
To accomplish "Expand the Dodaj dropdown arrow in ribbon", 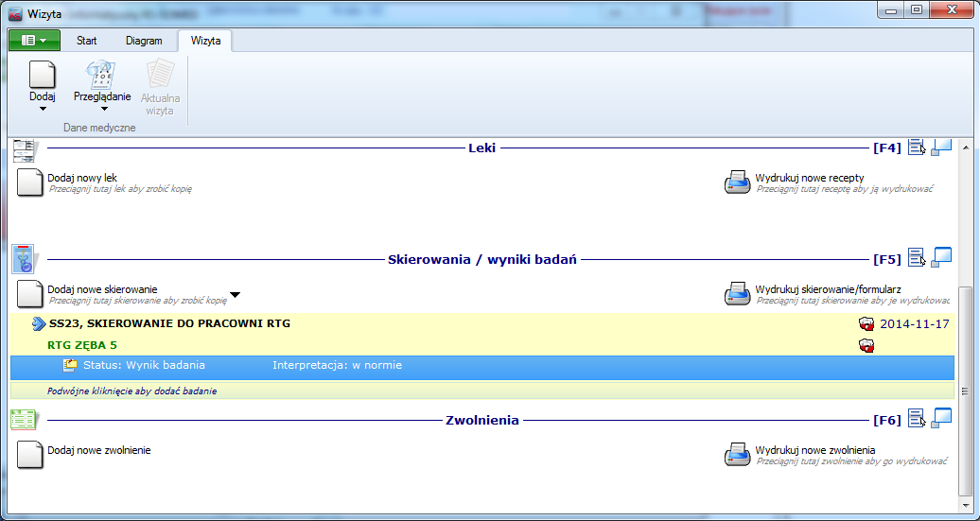I will click(x=43, y=109).
